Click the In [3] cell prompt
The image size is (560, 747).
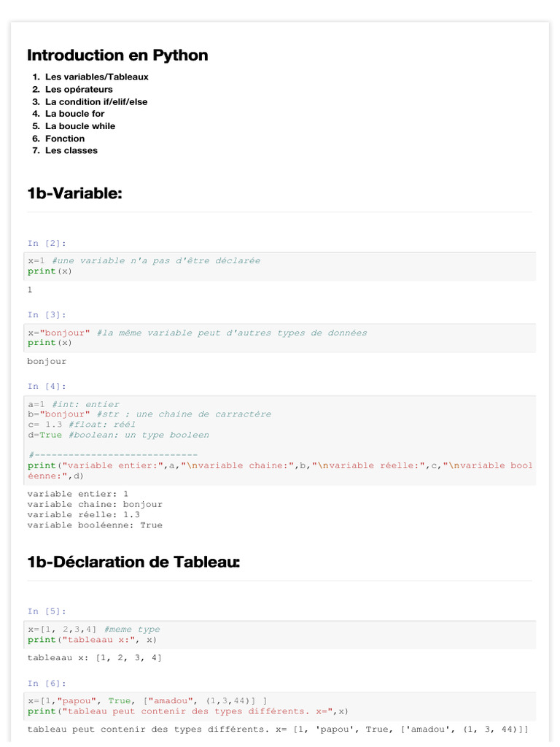coord(47,315)
